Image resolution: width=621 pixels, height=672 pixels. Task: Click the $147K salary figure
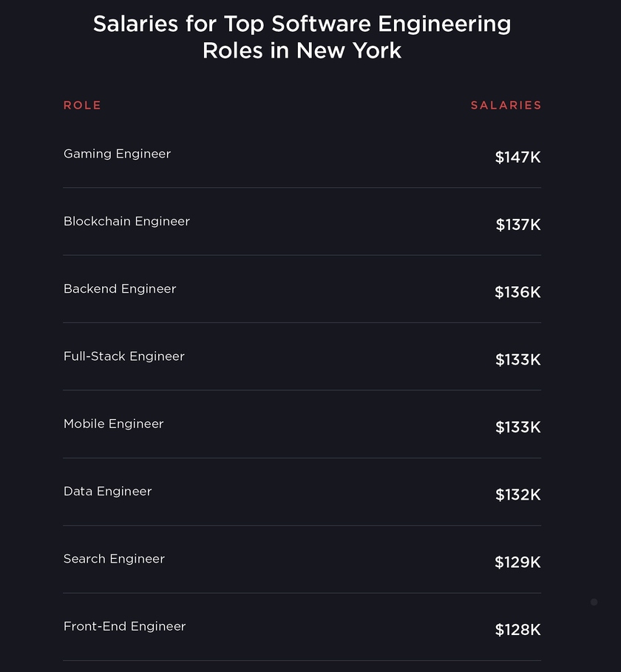pyautogui.click(x=517, y=157)
